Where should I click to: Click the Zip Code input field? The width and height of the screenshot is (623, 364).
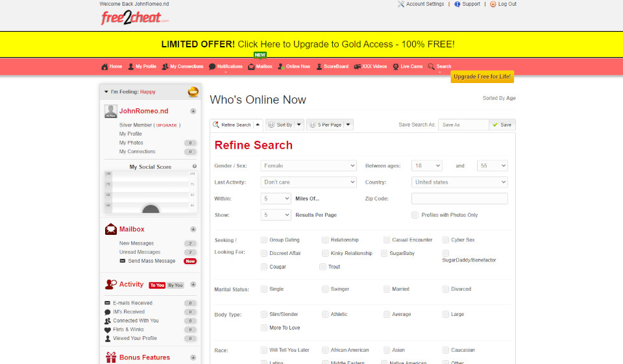click(x=459, y=199)
